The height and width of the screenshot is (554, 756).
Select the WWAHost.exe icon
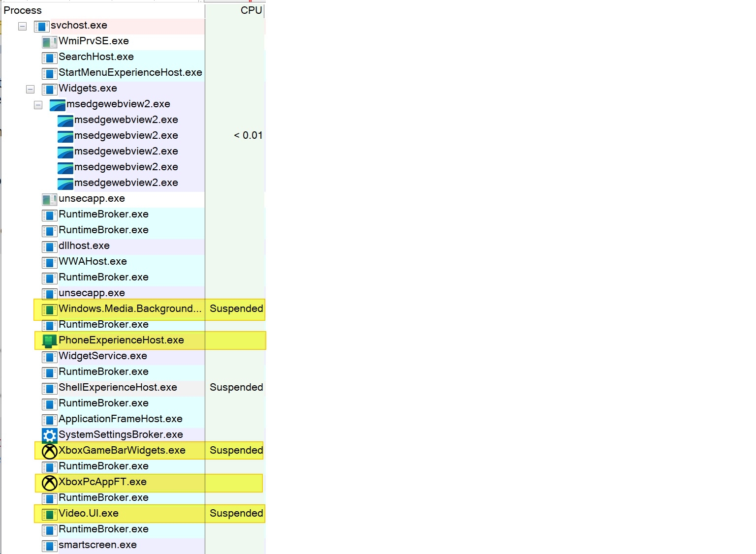pos(50,262)
